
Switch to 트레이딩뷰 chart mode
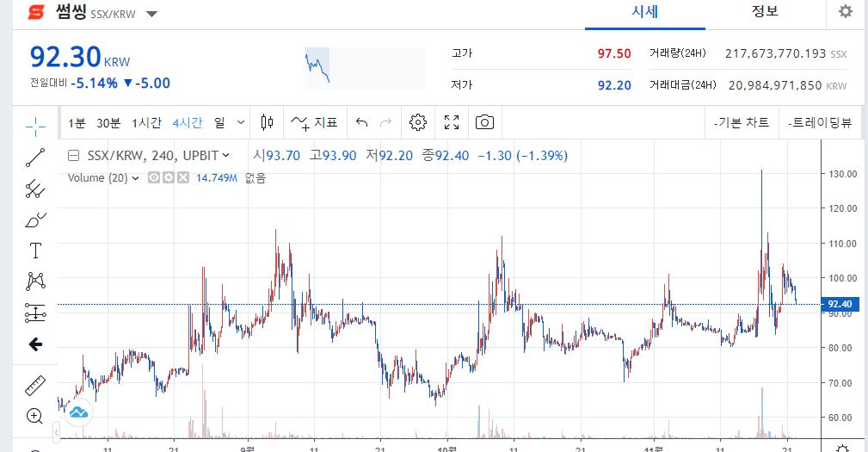tap(820, 122)
